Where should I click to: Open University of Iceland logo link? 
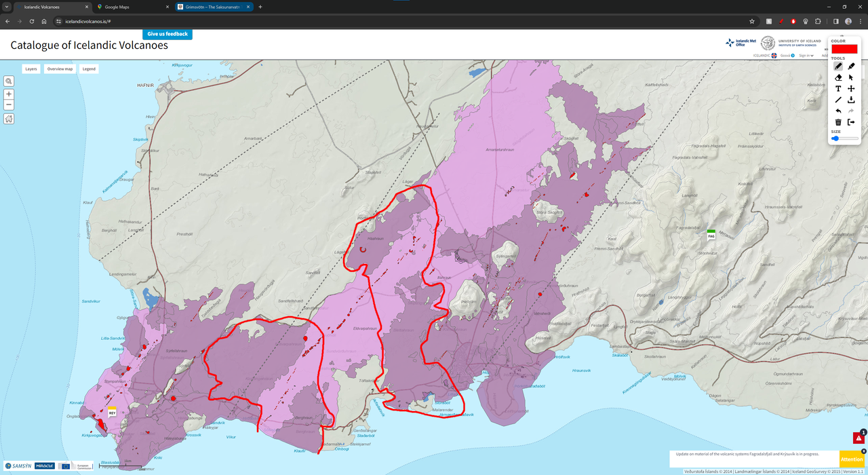coord(791,43)
